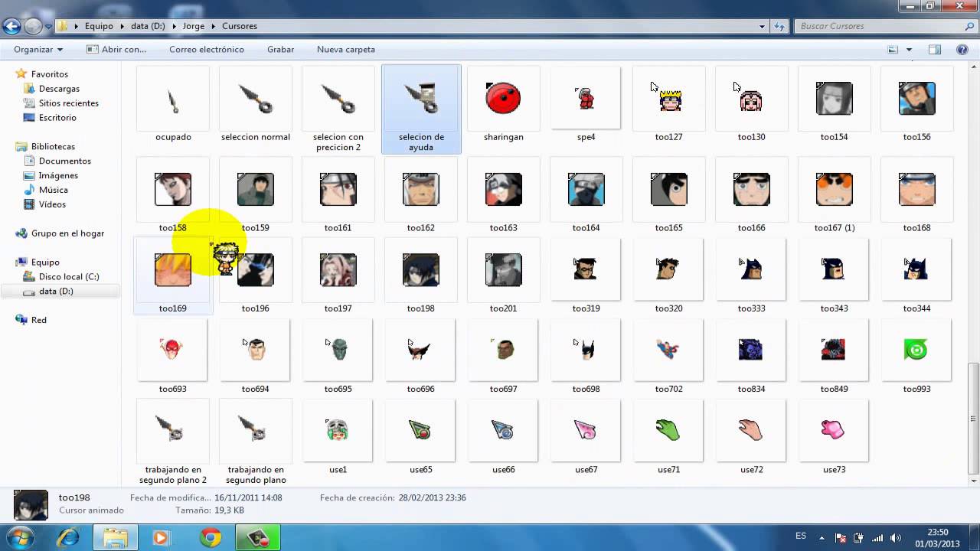Toggle the preview pane button
This screenshot has height=551, width=980.
pyautogui.click(x=935, y=49)
